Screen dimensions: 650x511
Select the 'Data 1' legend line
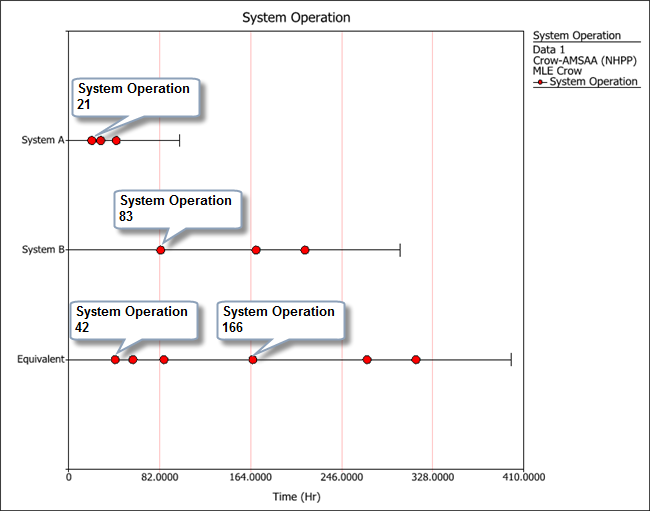[x=551, y=49]
